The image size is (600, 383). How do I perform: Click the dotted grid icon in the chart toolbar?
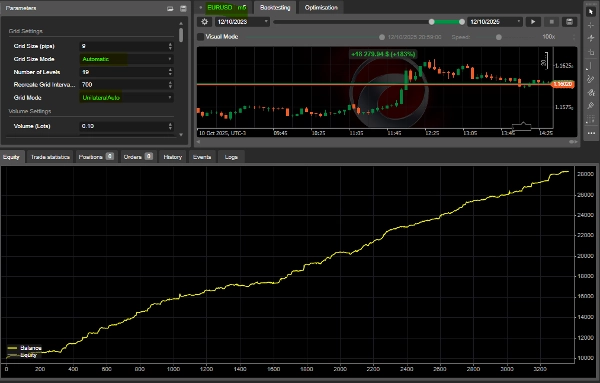591,119
